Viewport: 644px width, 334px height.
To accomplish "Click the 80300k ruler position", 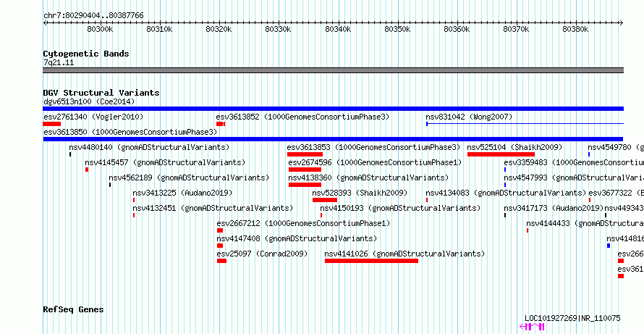I will pyautogui.click(x=100, y=29).
